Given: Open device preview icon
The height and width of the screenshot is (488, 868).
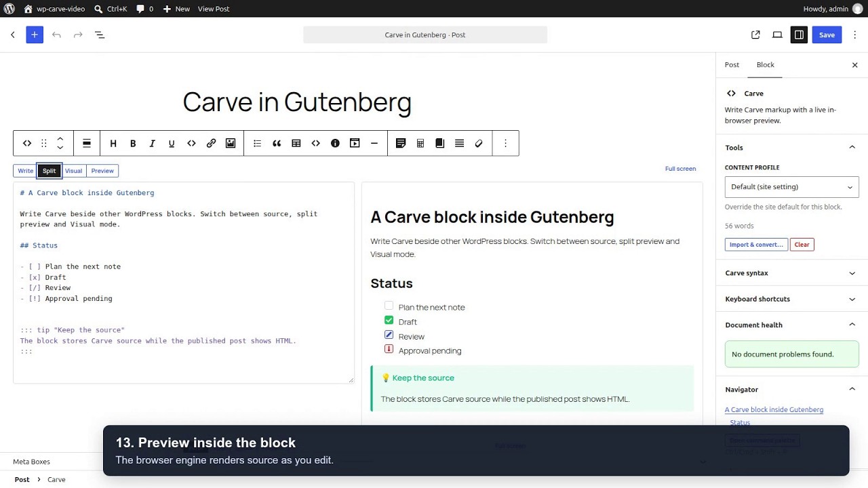Looking at the screenshot, I should [777, 35].
